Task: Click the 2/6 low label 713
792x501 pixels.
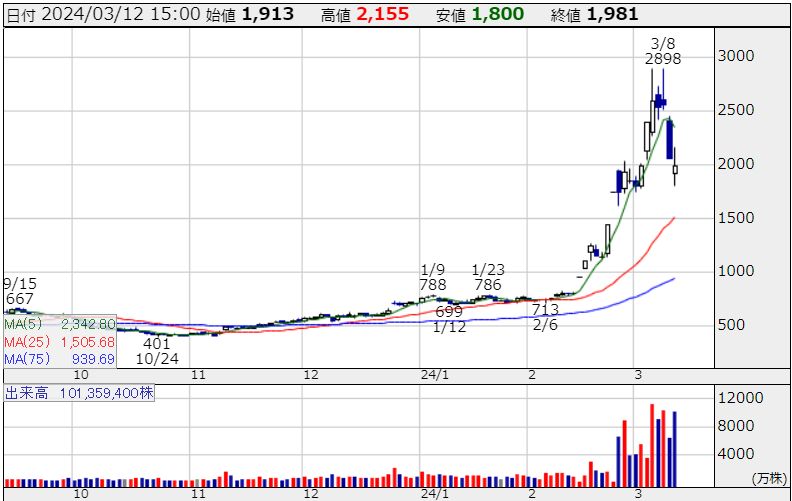Action: coord(545,310)
